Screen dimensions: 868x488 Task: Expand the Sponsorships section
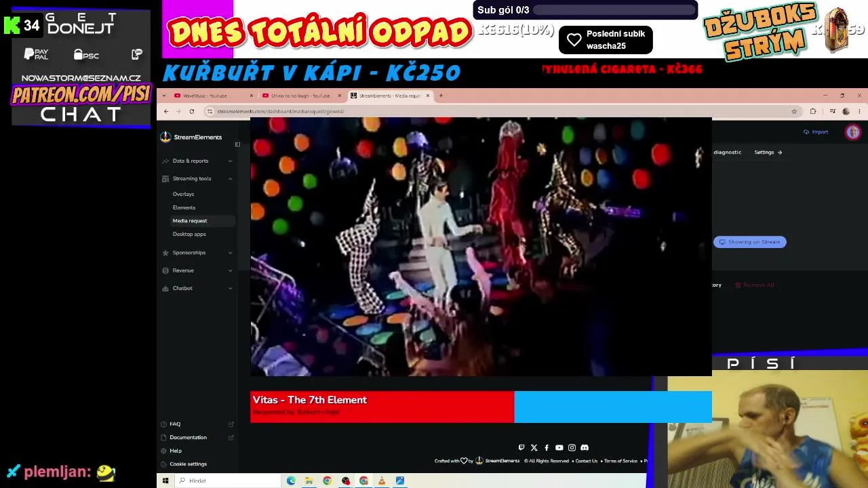pyautogui.click(x=230, y=253)
